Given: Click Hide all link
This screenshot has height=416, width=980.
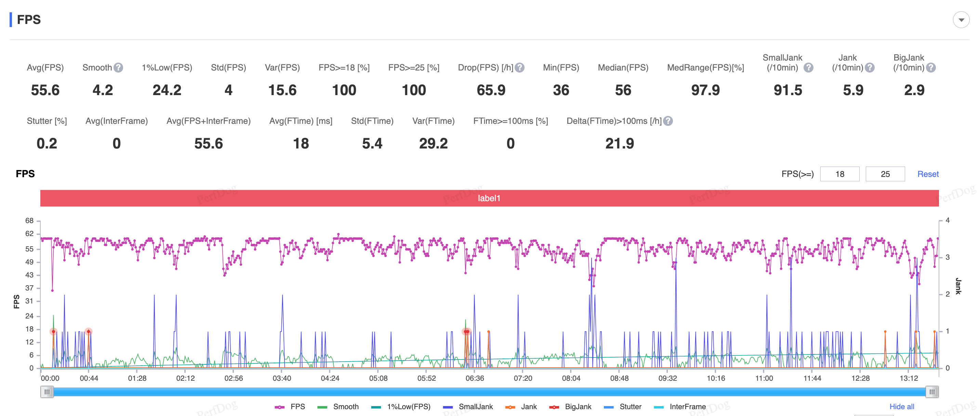Looking at the screenshot, I should pyautogui.click(x=901, y=406).
